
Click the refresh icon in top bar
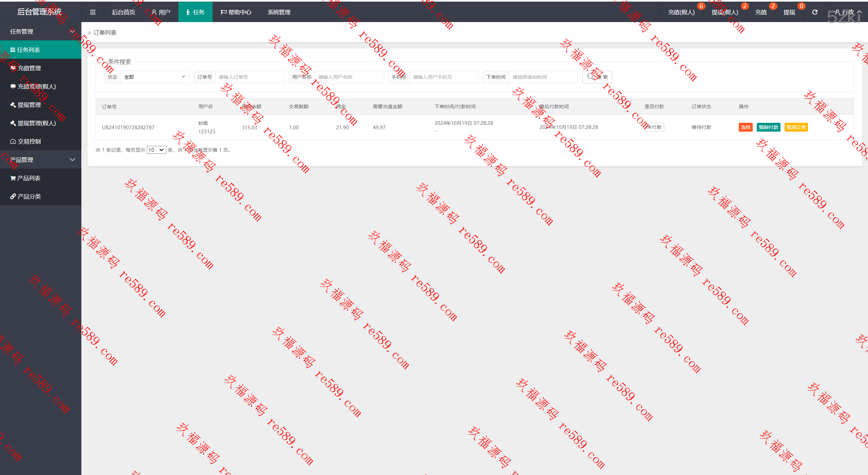[x=815, y=12]
